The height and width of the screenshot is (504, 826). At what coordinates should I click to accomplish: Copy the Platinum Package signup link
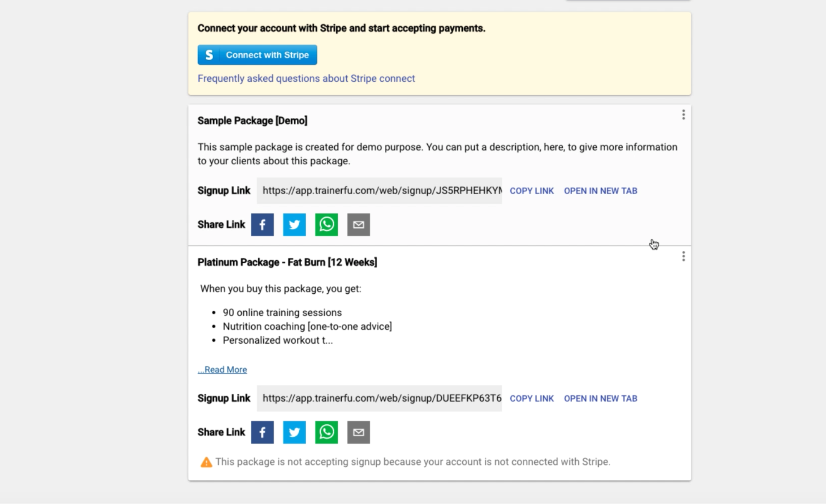[531, 399]
